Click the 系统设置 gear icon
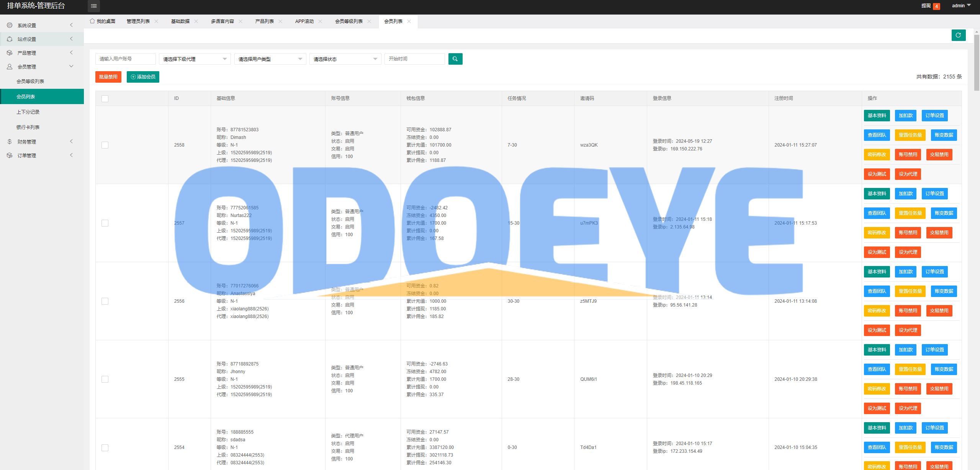The width and height of the screenshot is (980, 470). point(10,25)
